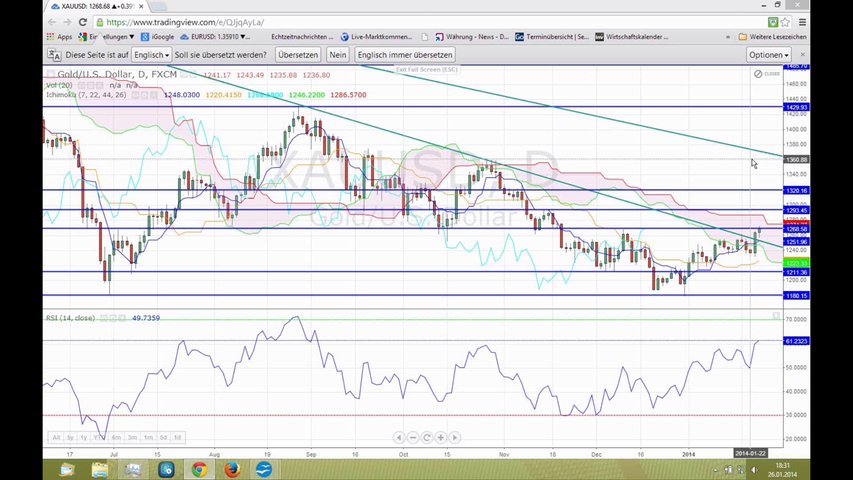
Task: Bookmark this page with the star icon
Action: (785, 22)
